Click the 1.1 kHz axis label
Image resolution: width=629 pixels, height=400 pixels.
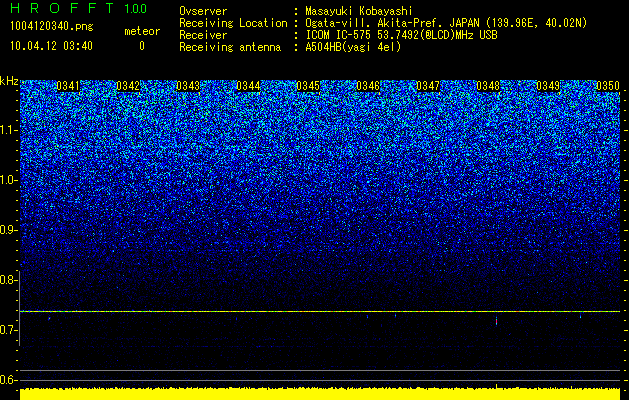(x=9, y=130)
